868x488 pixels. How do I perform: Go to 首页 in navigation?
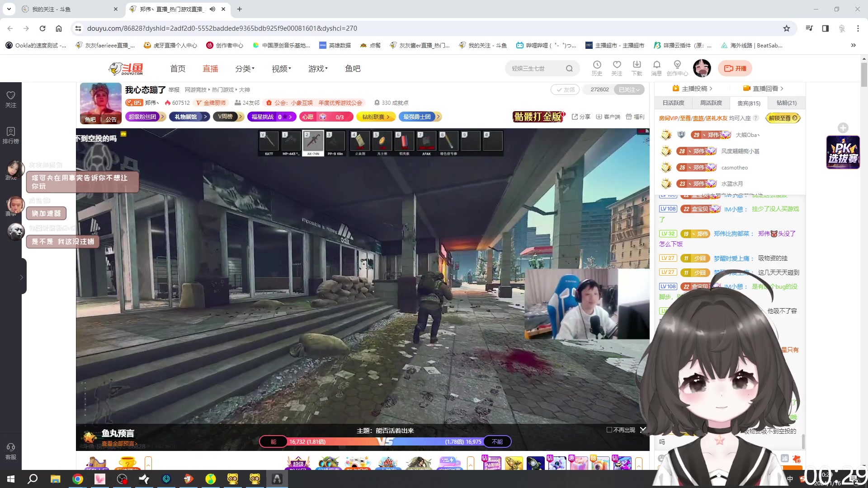[178, 69]
